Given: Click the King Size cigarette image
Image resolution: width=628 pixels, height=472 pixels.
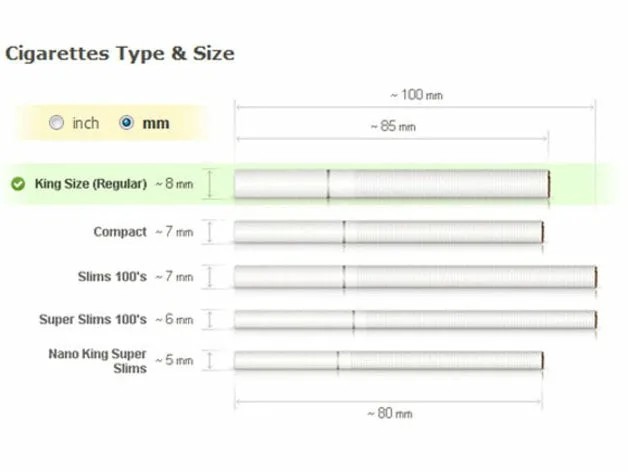Looking at the screenshot, I should point(391,183).
